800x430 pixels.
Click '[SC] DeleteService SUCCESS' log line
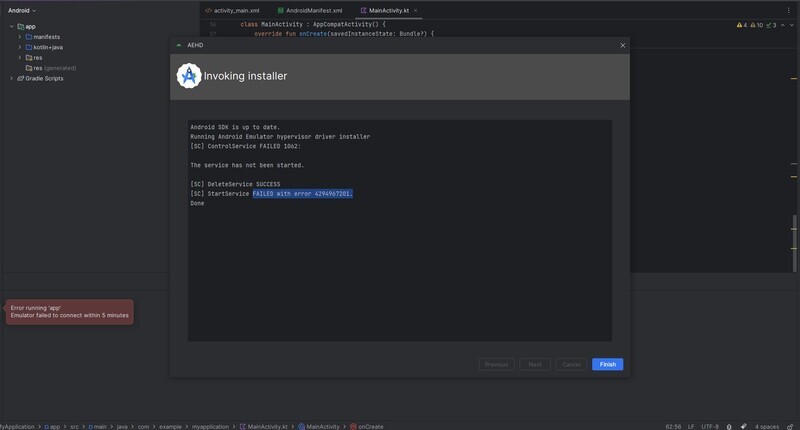tap(235, 184)
